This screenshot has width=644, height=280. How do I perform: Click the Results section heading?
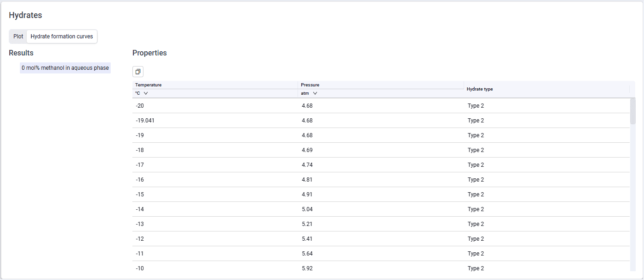point(21,53)
